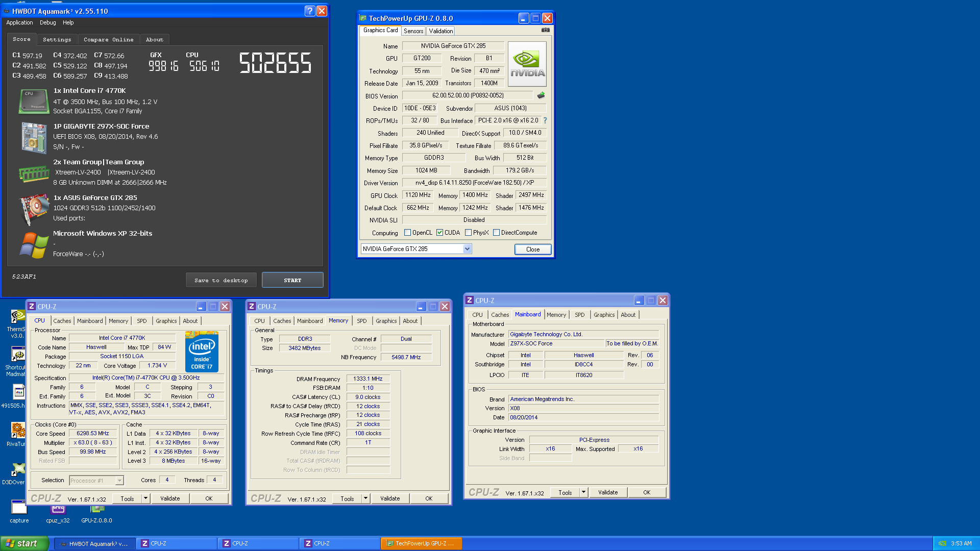Viewport: 980px width, 551px height.
Task: Select the RivaTuner desktop icon
Action: [16, 434]
